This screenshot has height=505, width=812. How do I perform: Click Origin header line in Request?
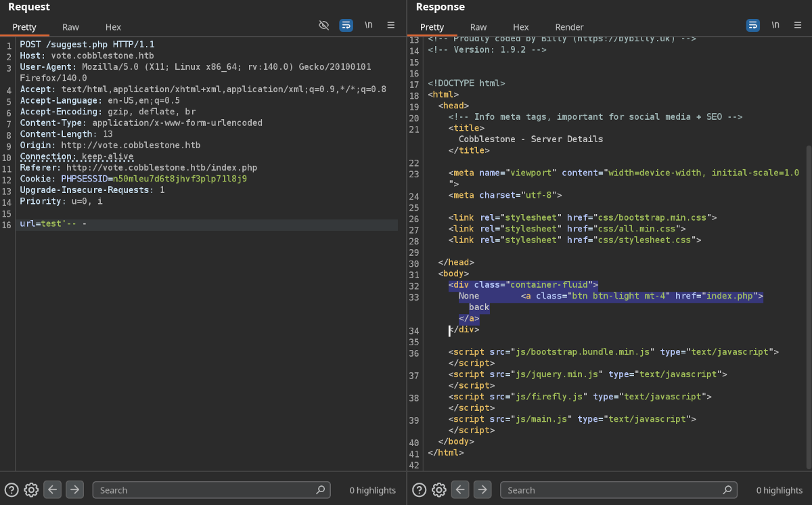click(110, 146)
